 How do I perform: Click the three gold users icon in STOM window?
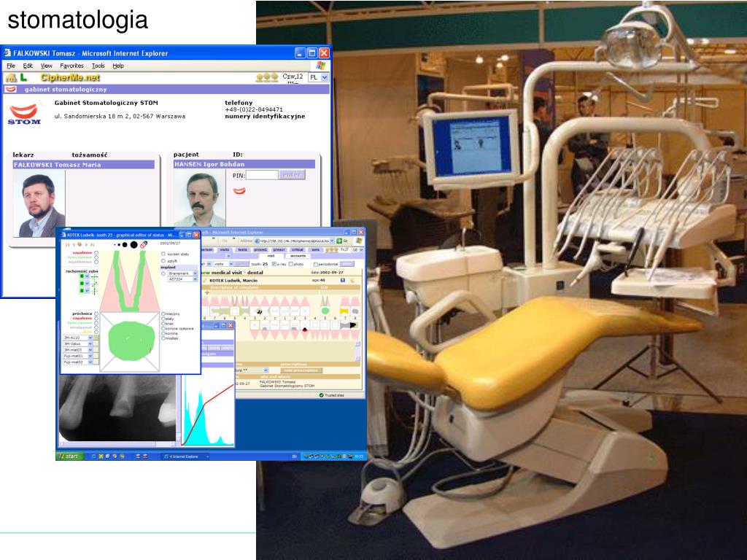267,77
